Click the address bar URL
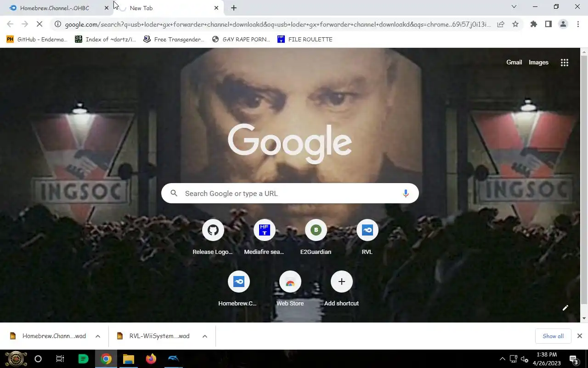Screen dimensions: 588x368 click(278, 24)
